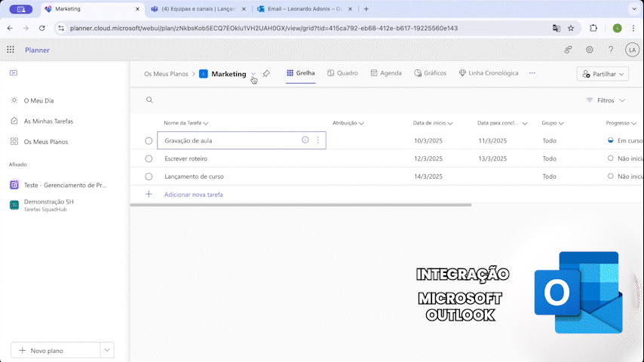
Task: Expand the Marketing plan name dropdown
Action: 253,74
